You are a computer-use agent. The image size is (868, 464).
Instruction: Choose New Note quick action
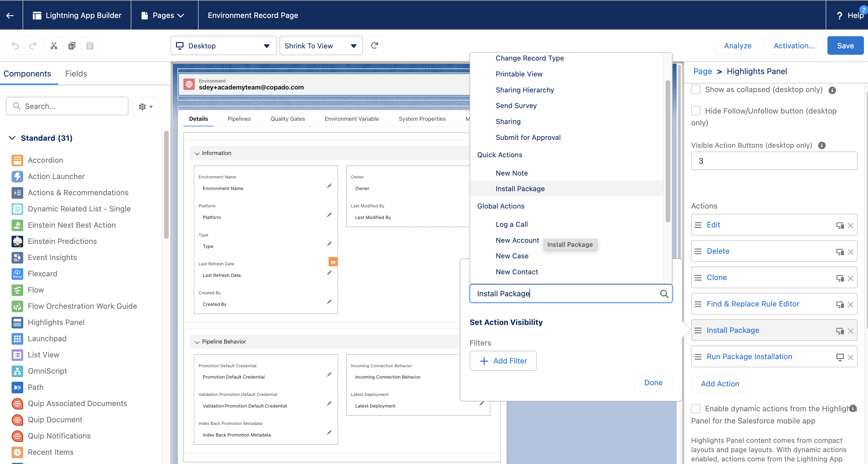[x=511, y=173]
